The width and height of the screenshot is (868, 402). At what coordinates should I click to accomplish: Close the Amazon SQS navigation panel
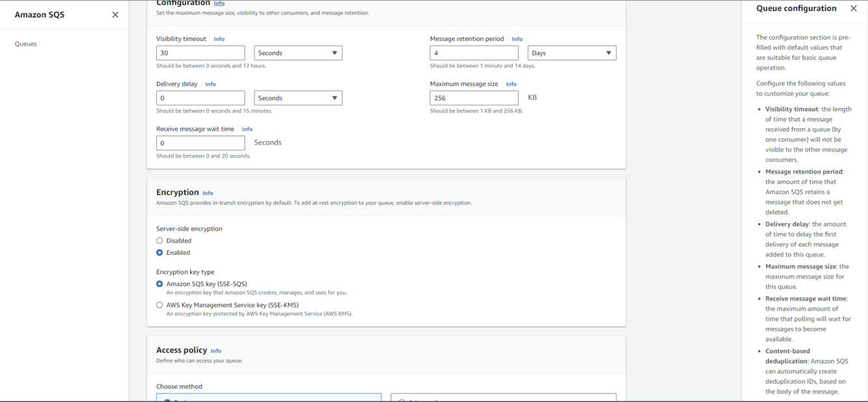click(x=115, y=14)
